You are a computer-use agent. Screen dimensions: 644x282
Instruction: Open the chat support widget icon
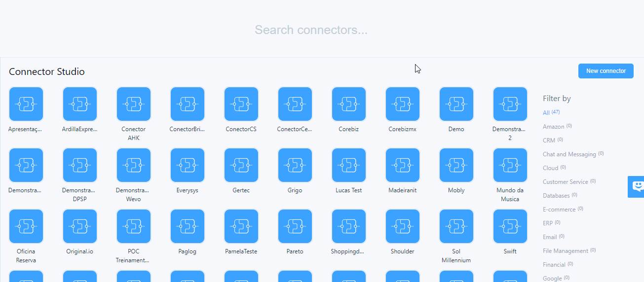pyautogui.click(x=637, y=186)
